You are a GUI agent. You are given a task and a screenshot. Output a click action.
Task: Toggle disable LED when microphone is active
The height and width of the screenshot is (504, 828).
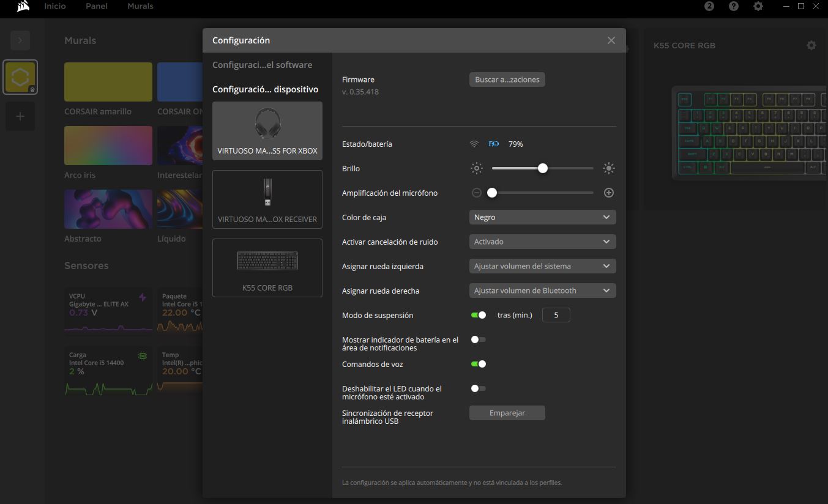tap(479, 388)
